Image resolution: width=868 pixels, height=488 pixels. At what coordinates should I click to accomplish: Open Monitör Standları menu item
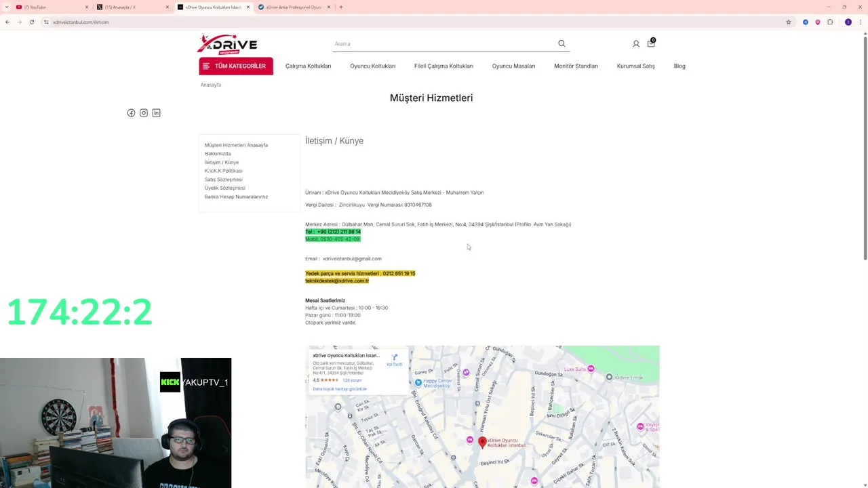click(576, 66)
